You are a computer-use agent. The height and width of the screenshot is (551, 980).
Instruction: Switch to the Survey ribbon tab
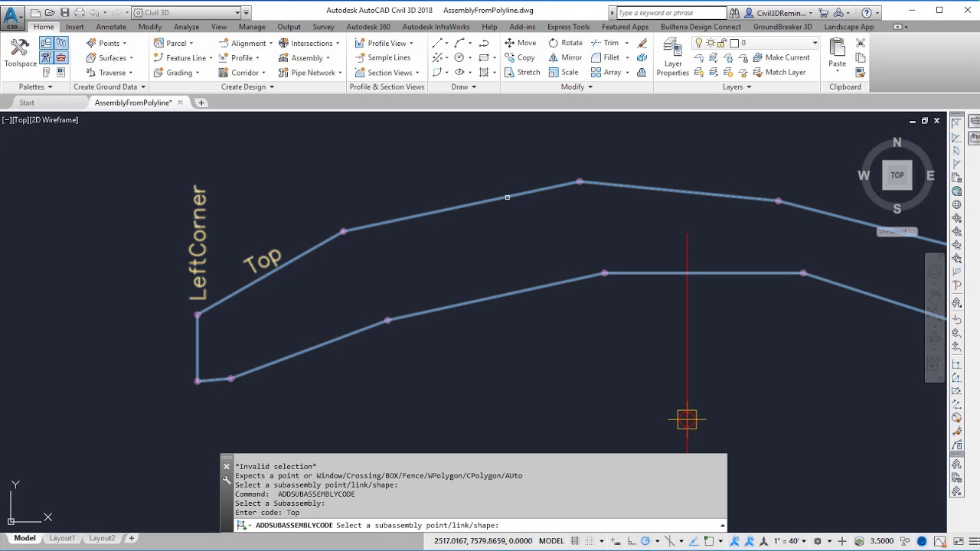[323, 27]
